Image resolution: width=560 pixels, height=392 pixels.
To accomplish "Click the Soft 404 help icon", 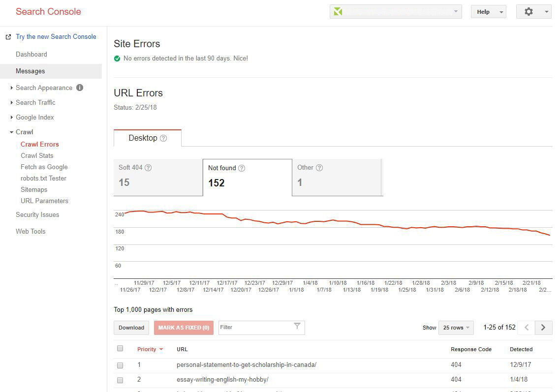I will pos(148,168).
